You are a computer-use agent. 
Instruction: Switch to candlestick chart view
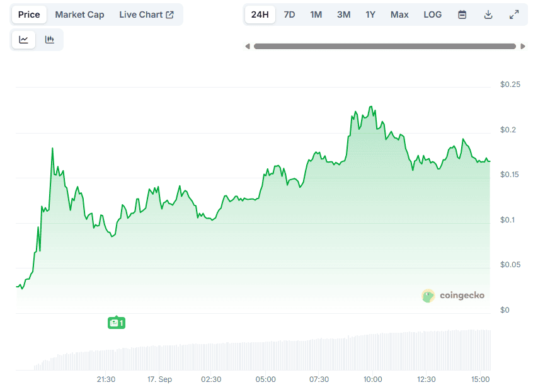tap(50, 40)
